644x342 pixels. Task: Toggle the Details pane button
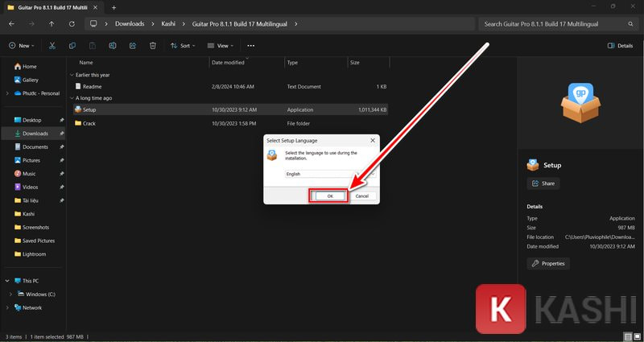(x=620, y=46)
